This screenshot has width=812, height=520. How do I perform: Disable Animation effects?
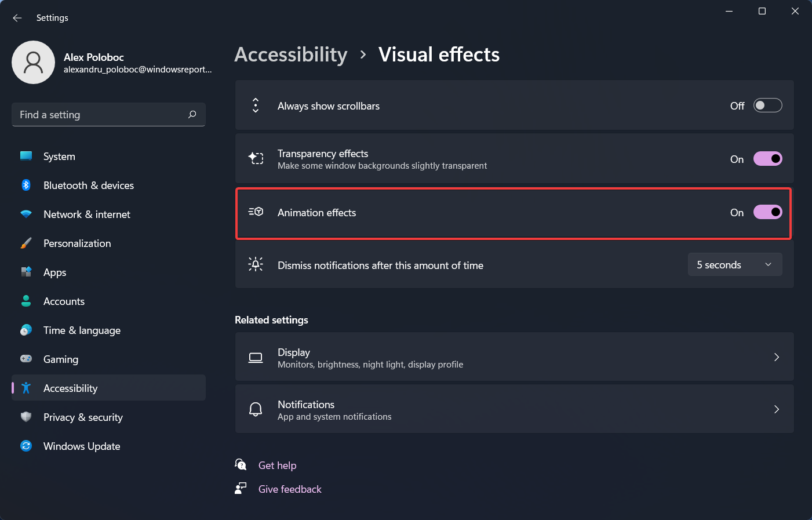(767, 212)
